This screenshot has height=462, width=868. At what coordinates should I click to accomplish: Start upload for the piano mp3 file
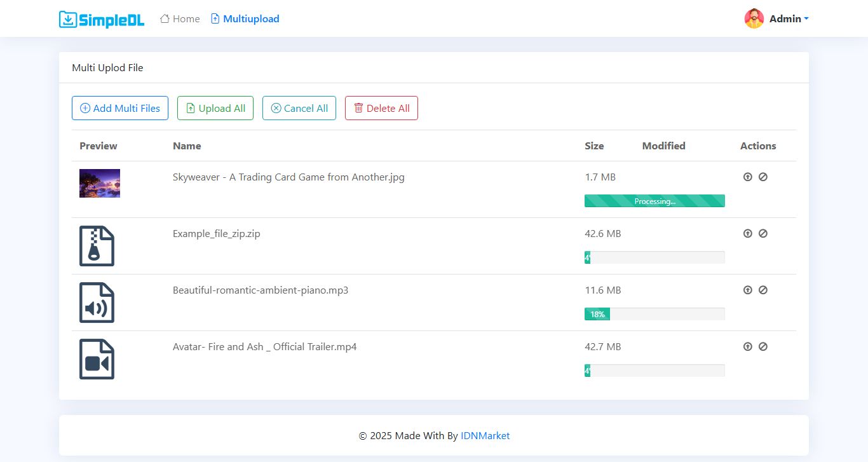[747, 290]
